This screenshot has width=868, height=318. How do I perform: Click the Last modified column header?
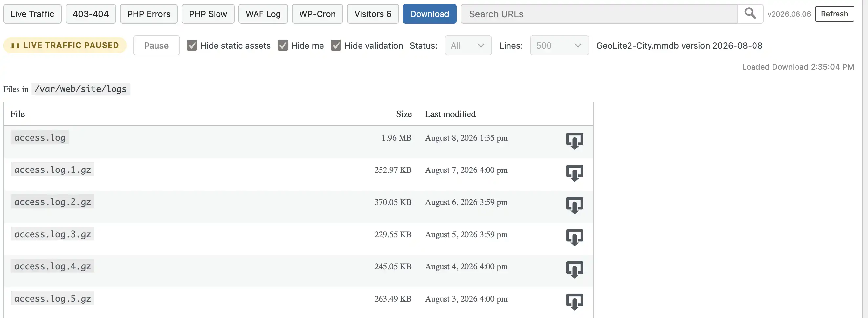pyautogui.click(x=450, y=114)
